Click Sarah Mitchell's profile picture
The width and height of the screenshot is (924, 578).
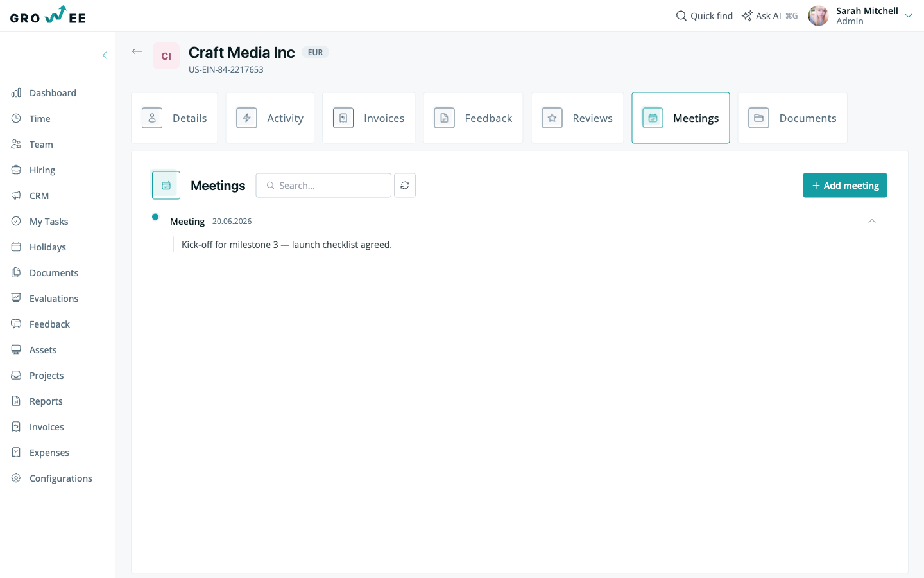(x=818, y=16)
